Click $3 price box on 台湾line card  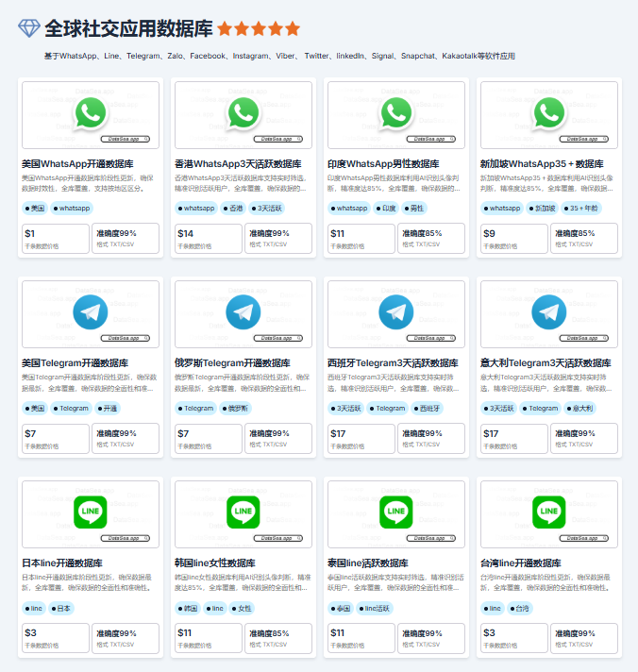point(514,638)
